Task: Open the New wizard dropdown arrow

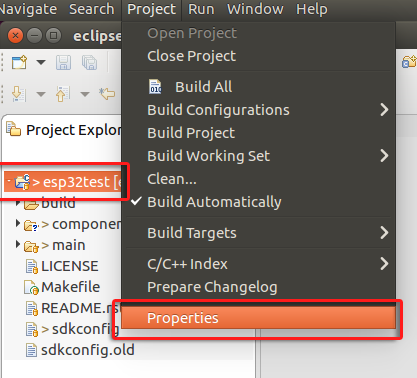Action: point(41,62)
